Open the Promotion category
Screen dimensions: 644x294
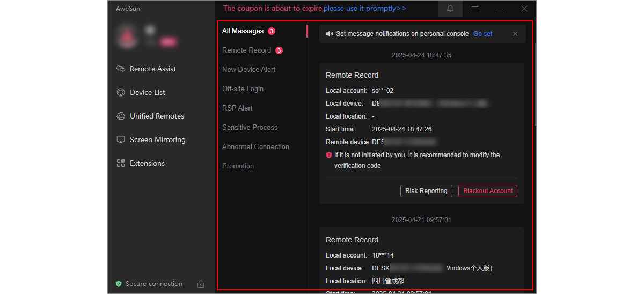pyautogui.click(x=238, y=166)
